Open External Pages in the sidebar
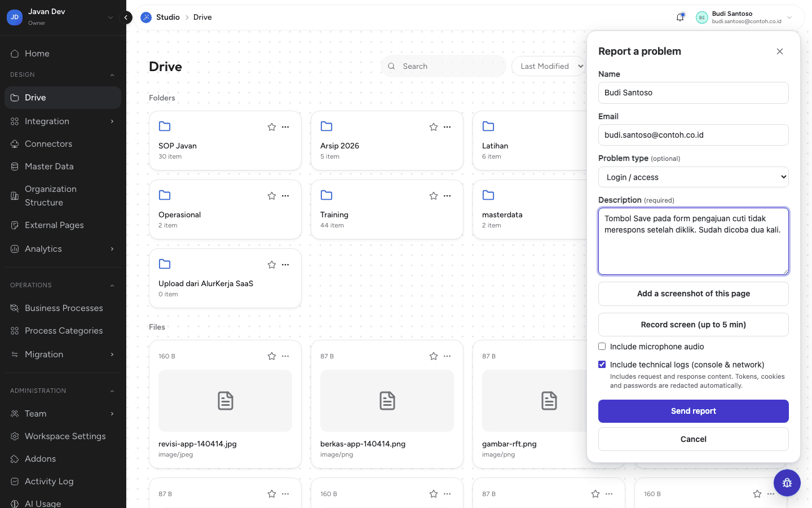The image size is (812, 508). point(63,225)
